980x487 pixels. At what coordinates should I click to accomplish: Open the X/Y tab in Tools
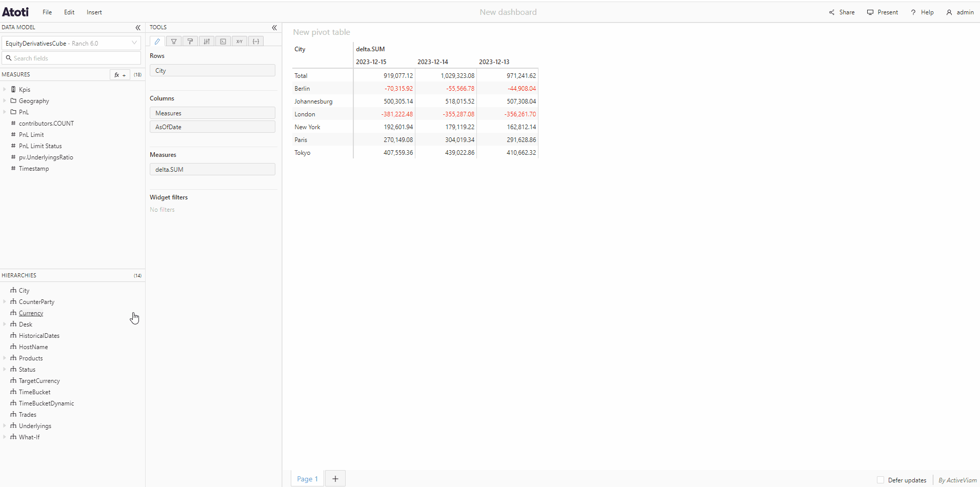tap(239, 42)
